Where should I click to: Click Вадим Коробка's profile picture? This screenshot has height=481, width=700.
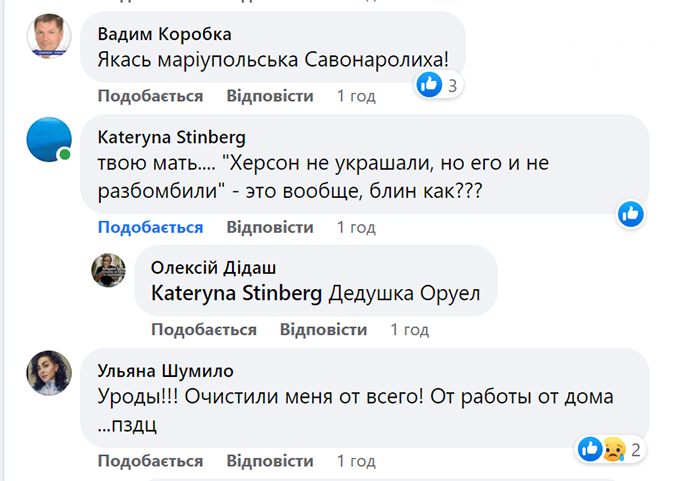48,38
